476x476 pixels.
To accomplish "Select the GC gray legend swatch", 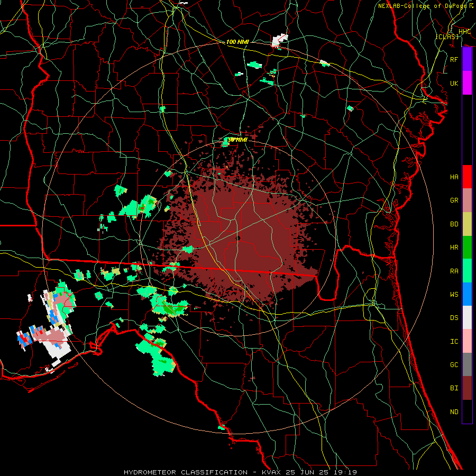I will [x=467, y=364].
